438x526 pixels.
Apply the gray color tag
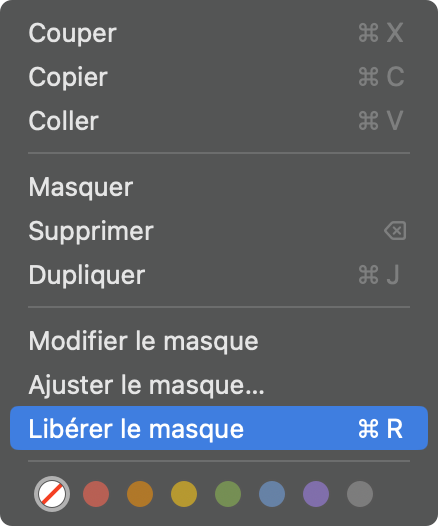click(360, 494)
